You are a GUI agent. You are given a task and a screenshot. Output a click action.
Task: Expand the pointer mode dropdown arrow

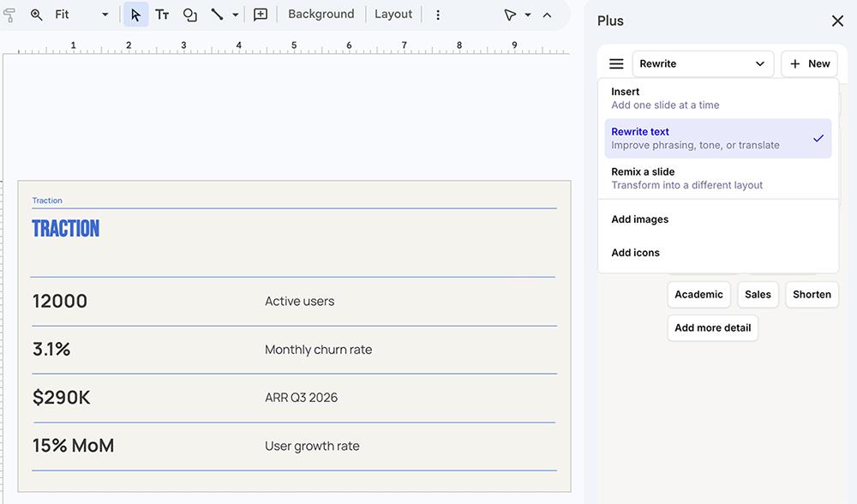tap(528, 15)
